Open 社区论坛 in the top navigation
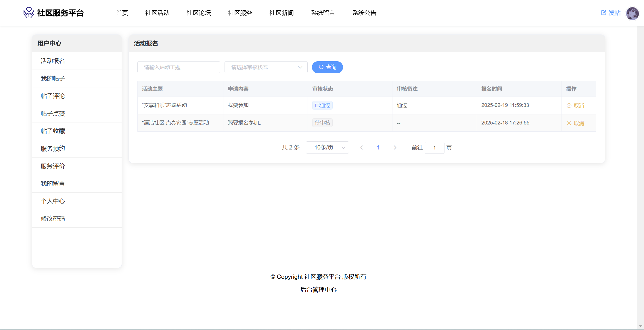The width and height of the screenshot is (644, 330). point(199,13)
